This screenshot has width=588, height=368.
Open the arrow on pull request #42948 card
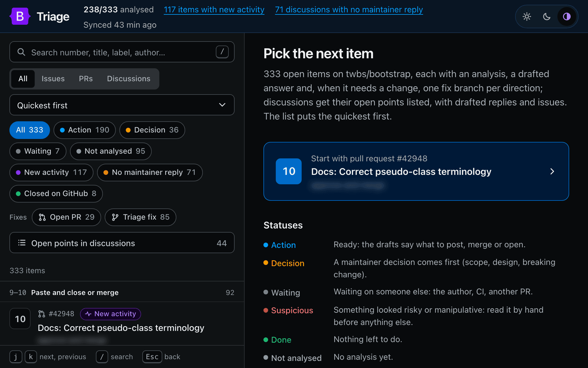click(x=552, y=171)
